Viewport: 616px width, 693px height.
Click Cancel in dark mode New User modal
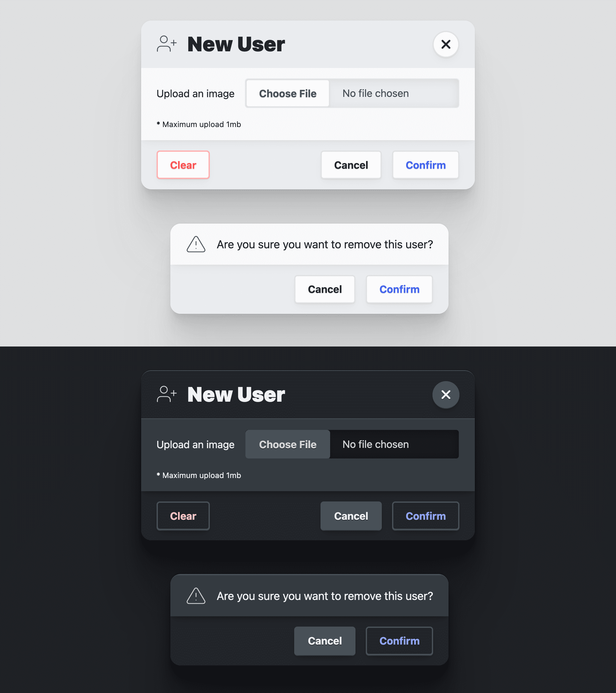point(351,515)
